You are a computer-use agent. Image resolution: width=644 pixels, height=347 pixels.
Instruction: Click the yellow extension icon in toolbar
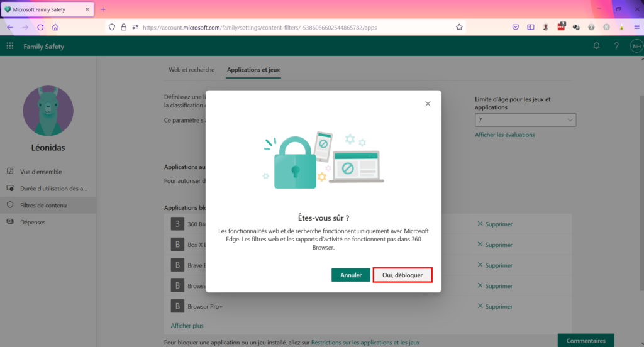621,27
